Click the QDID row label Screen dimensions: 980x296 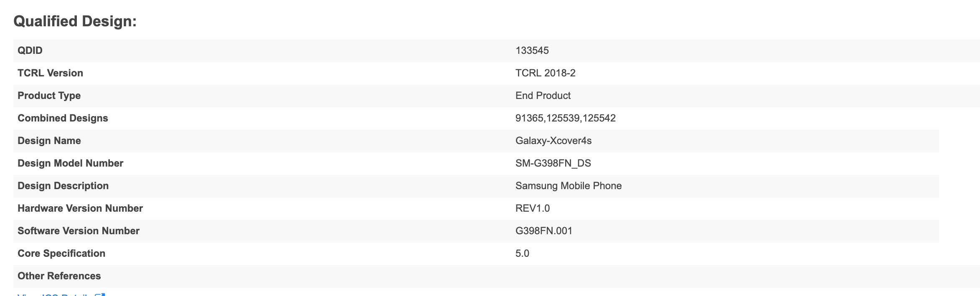pos(30,51)
